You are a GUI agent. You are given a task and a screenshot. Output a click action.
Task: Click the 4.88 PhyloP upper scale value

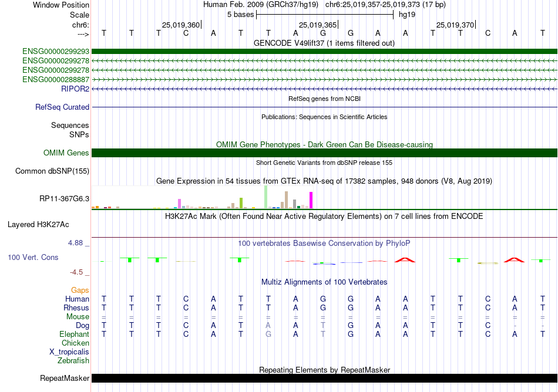[75, 243]
